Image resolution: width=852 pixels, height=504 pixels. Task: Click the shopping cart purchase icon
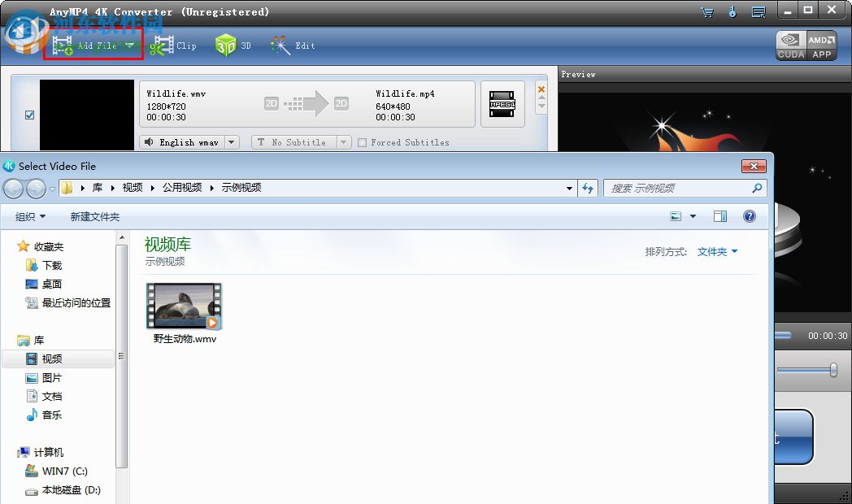tap(706, 11)
